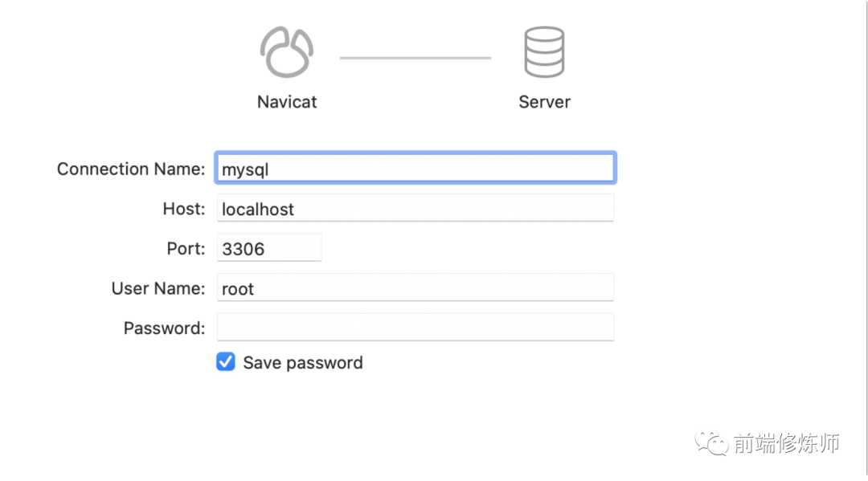Screen dimensions: 868x481
Task: Click the Host field showing localhost
Action: coord(416,207)
